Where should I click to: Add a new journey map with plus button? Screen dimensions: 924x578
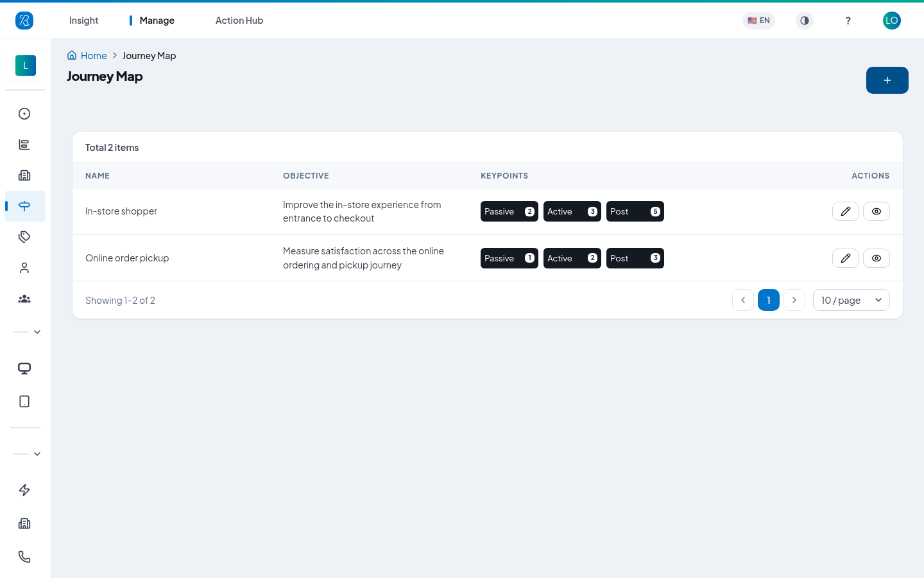click(x=887, y=80)
